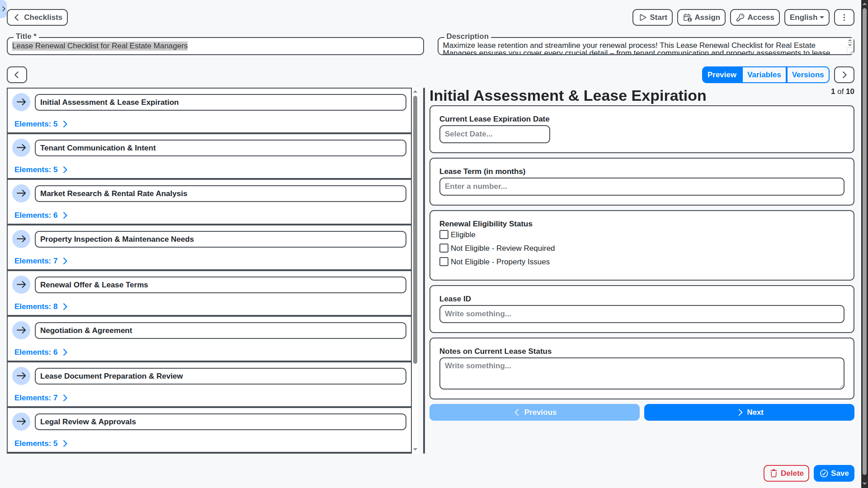This screenshot has height=488, width=868.
Task: Switch to the Variables tab
Action: pyautogui.click(x=764, y=75)
